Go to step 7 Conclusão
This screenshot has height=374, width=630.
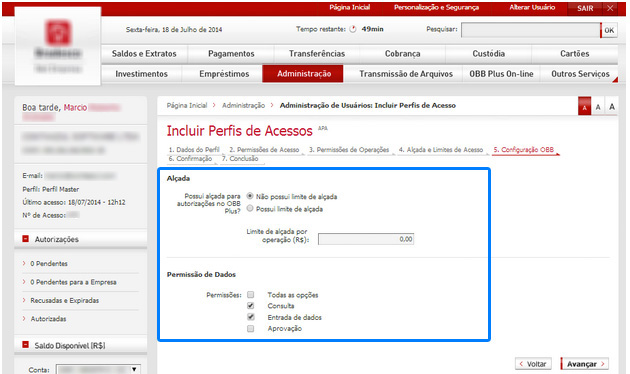[240, 159]
